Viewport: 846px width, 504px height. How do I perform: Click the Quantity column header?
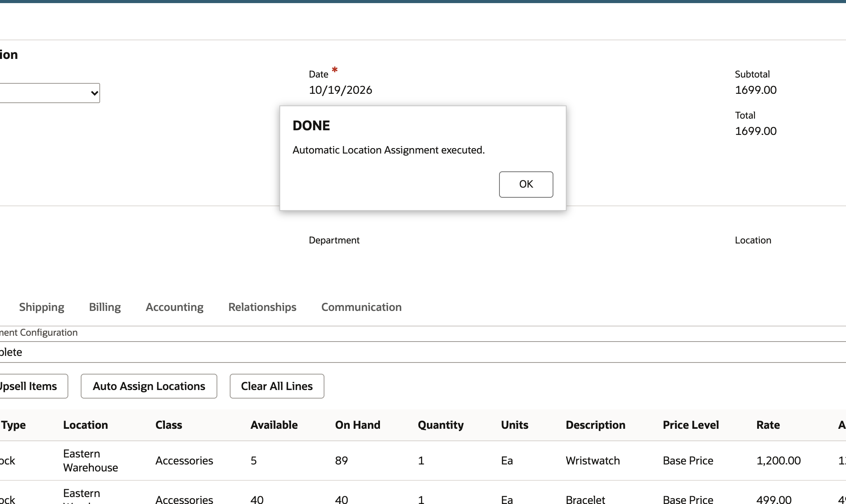[440, 425]
